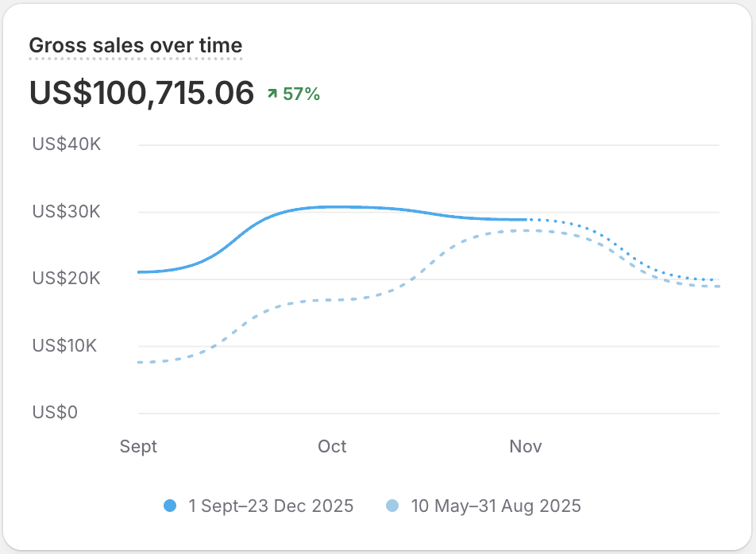756x554 pixels.
Task: Click the US$40K horizontal gridline
Action: (x=429, y=145)
